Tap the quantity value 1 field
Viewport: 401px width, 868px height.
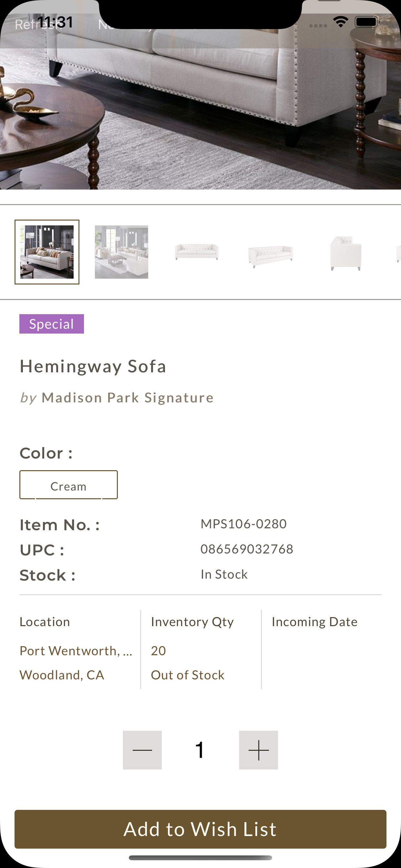(x=200, y=750)
